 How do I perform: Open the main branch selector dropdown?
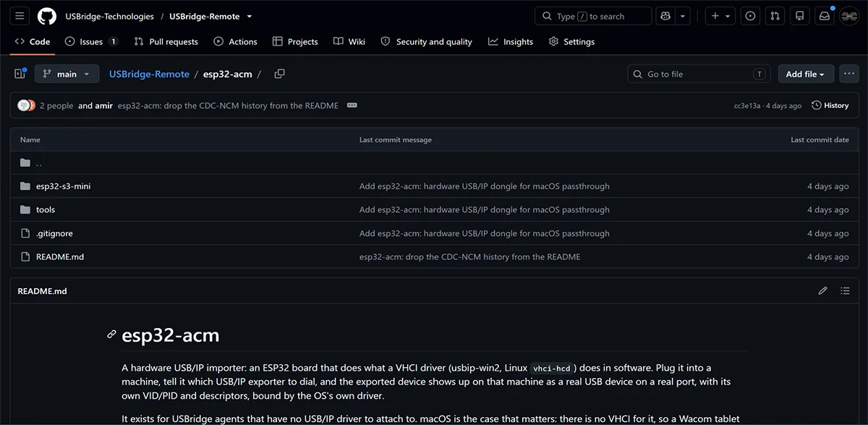click(x=67, y=74)
